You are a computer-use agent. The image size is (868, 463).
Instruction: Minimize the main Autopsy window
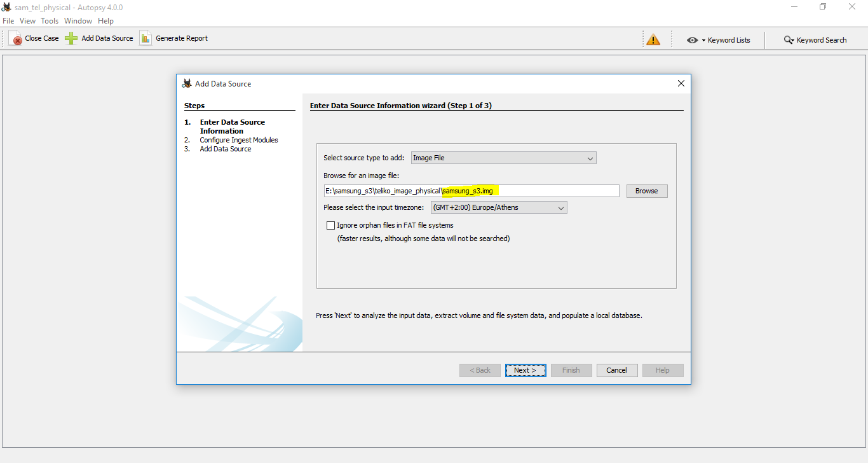click(x=794, y=7)
